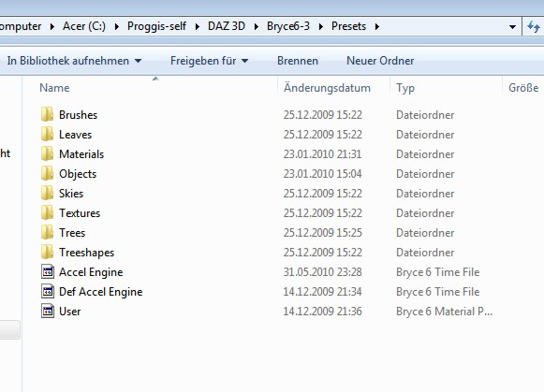Select the User preset file icon
This screenshot has width=544, height=392.
click(x=48, y=311)
